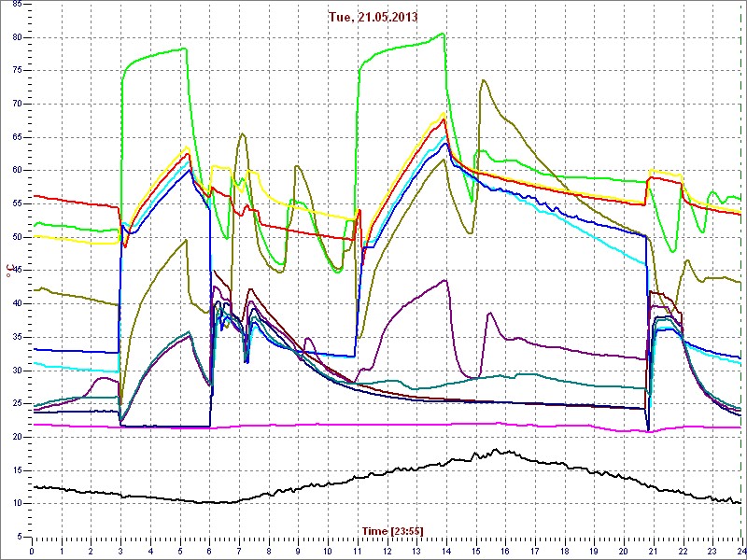Select the "70" label on the temperature axis
The image size is (747, 560).
15,104
